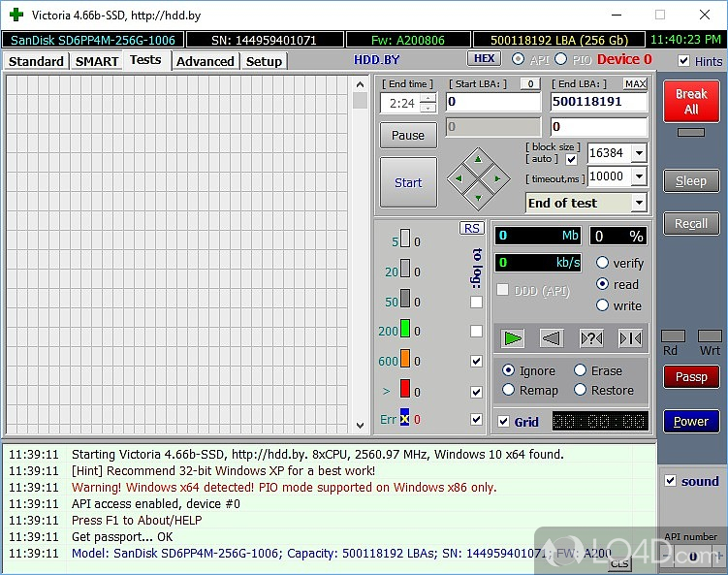Click the right arrow in navigation diamond
728x575 pixels.
coord(497,178)
